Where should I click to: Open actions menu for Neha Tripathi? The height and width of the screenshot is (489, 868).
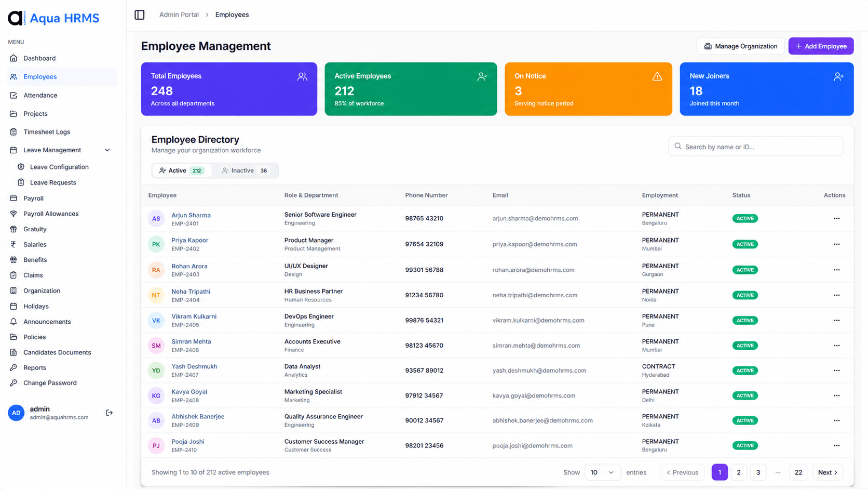(836, 295)
